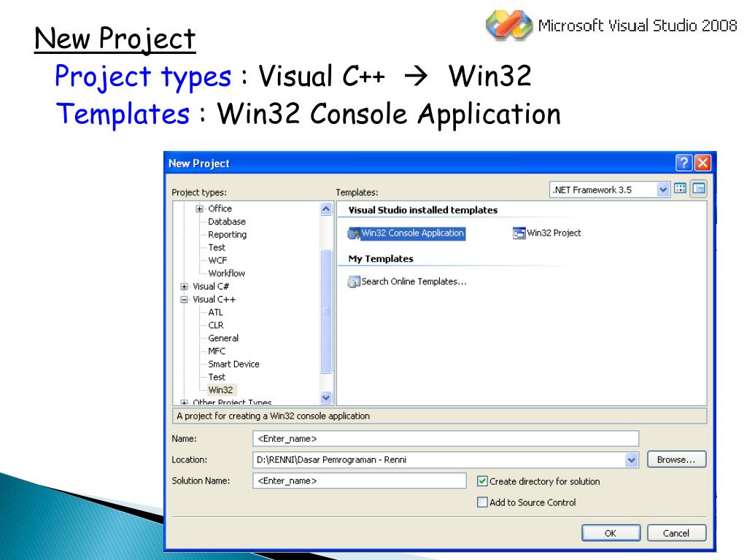Switch templates view to small icons

[x=698, y=189]
